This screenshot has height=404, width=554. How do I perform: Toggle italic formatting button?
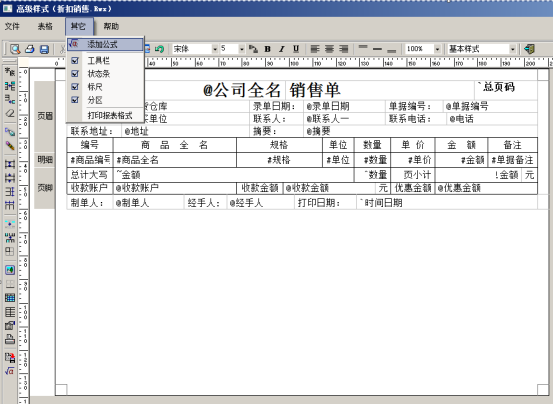[282, 49]
